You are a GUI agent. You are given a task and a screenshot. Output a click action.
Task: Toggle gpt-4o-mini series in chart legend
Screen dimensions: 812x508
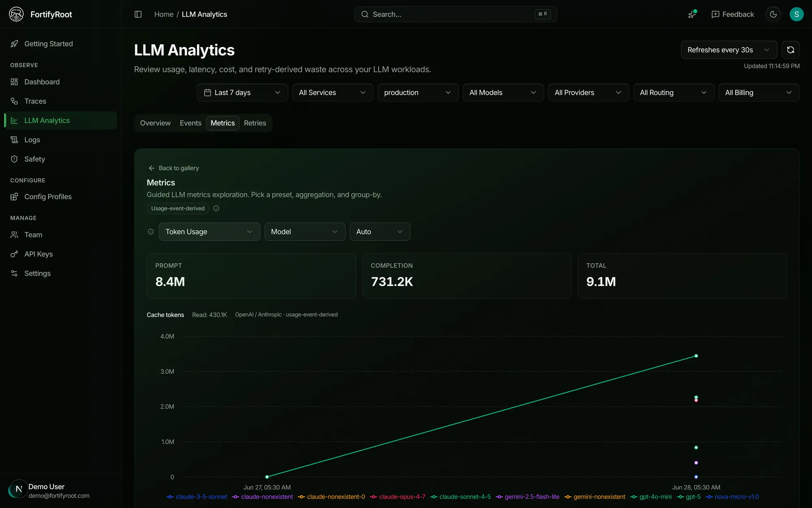(651, 497)
